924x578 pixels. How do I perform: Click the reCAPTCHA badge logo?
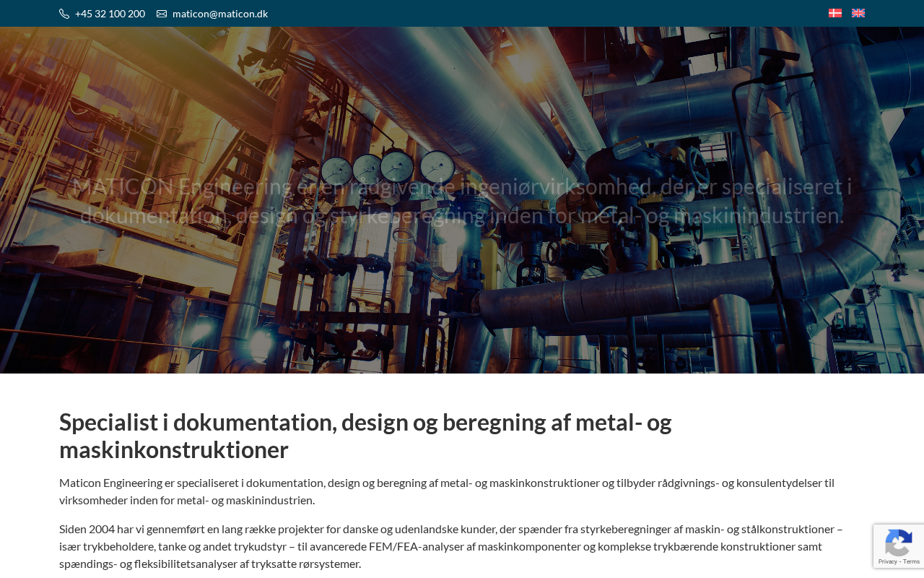click(x=899, y=543)
